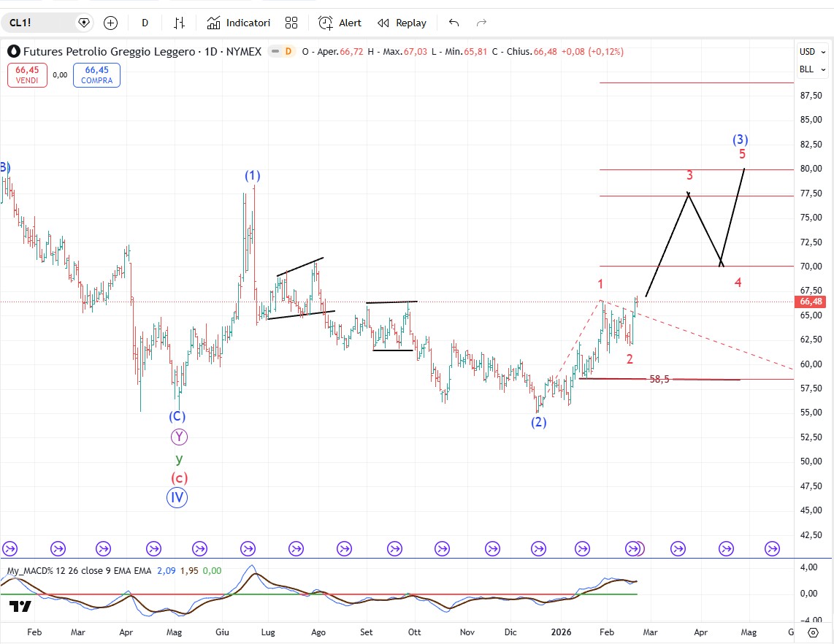The height and width of the screenshot is (644, 834).
Task: Select the red (c) wave label
Action: pyautogui.click(x=179, y=478)
